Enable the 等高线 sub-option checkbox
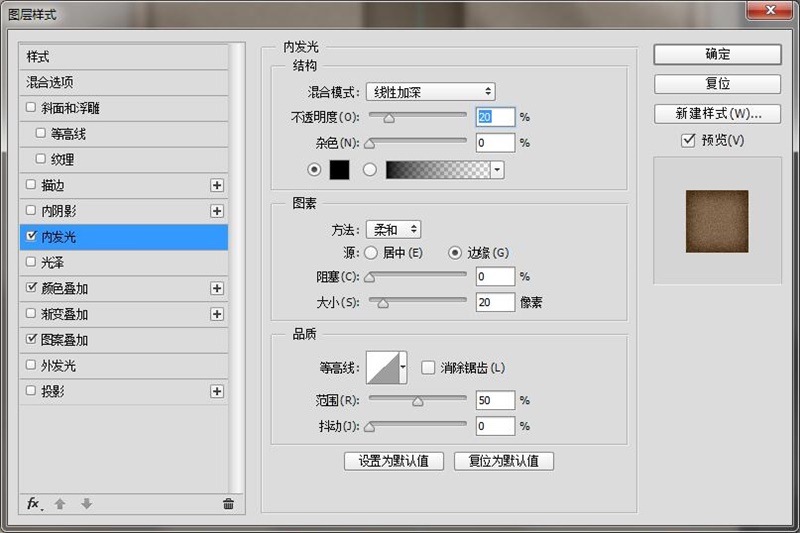The height and width of the screenshot is (533, 800). 41,133
